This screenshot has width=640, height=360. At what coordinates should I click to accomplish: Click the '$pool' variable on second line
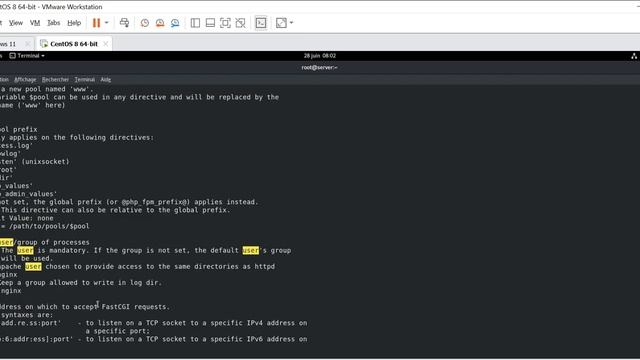39,97
